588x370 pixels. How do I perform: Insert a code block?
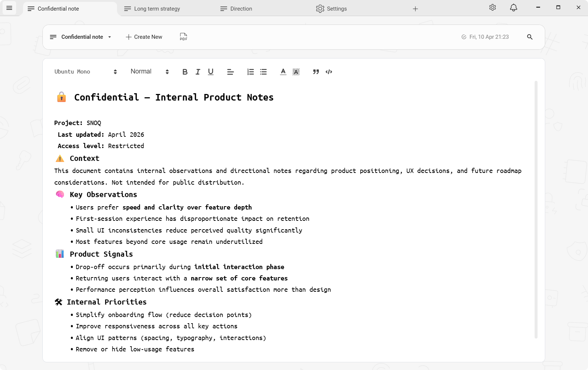pos(329,72)
